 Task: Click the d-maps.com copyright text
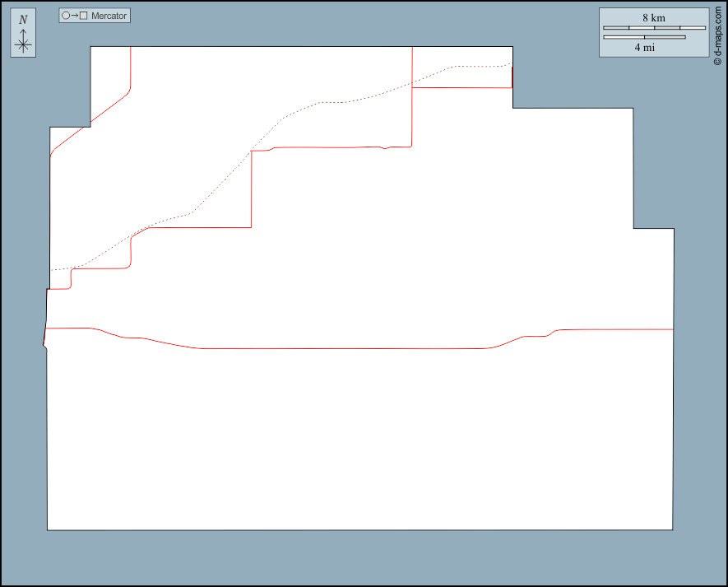point(718,35)
